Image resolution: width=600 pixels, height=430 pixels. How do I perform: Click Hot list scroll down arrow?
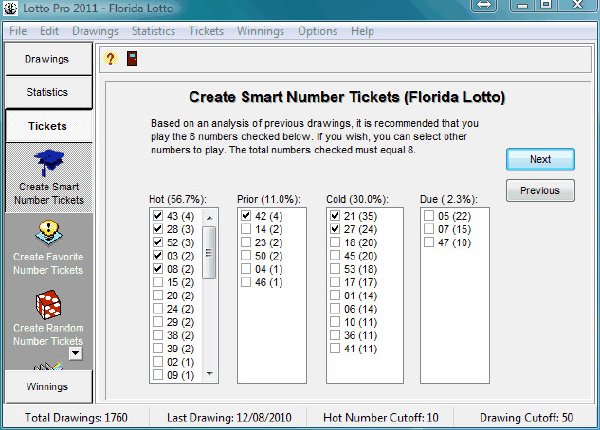click(209, 373)
